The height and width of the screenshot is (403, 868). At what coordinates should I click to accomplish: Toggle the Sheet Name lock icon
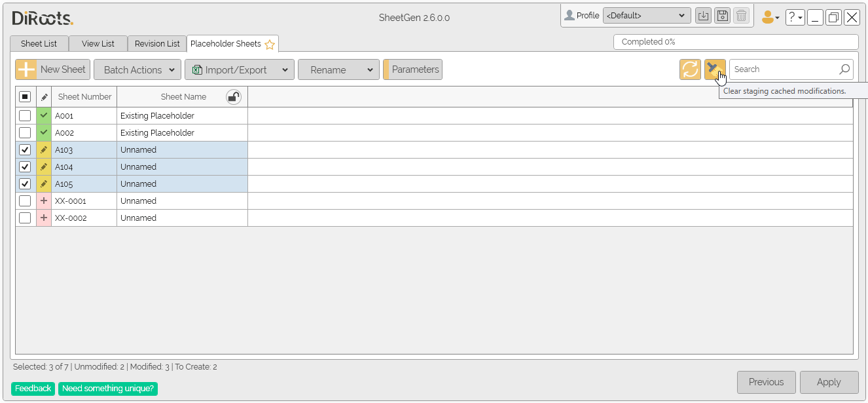pyautogui.click(x=233, y=97)
